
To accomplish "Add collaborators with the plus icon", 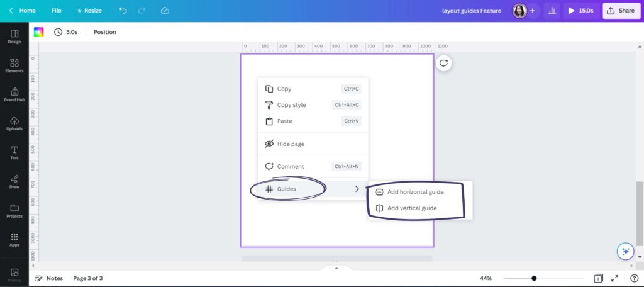I will click(x=533, y=11).
